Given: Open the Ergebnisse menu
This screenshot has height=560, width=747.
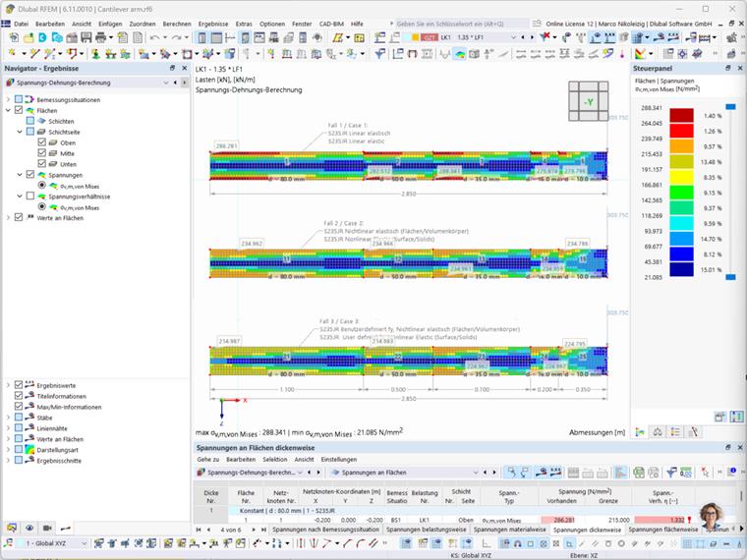Looking at the screenshot, I should [x=213, y=24].
